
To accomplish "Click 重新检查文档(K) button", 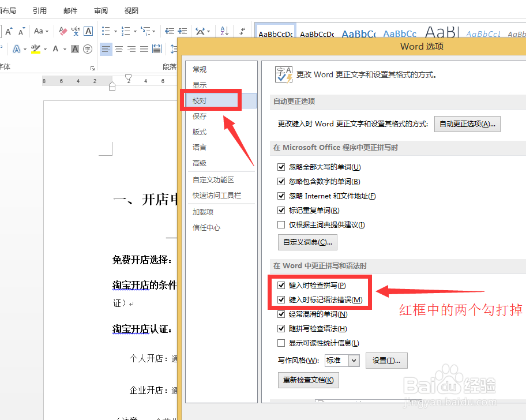I will point(309,380).
